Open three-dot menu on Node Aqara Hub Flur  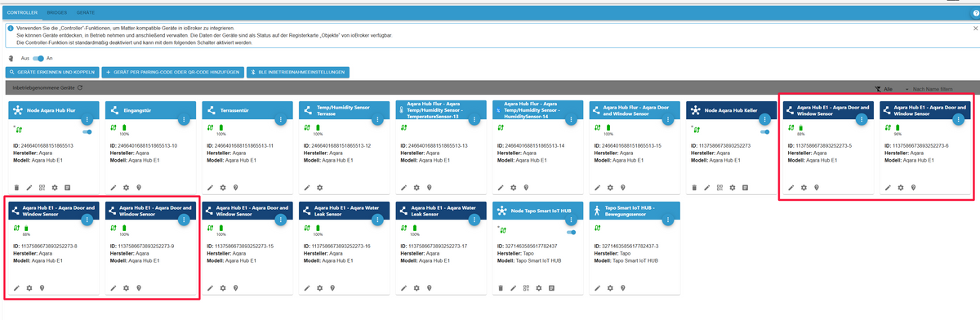click(x=87, y=120)
